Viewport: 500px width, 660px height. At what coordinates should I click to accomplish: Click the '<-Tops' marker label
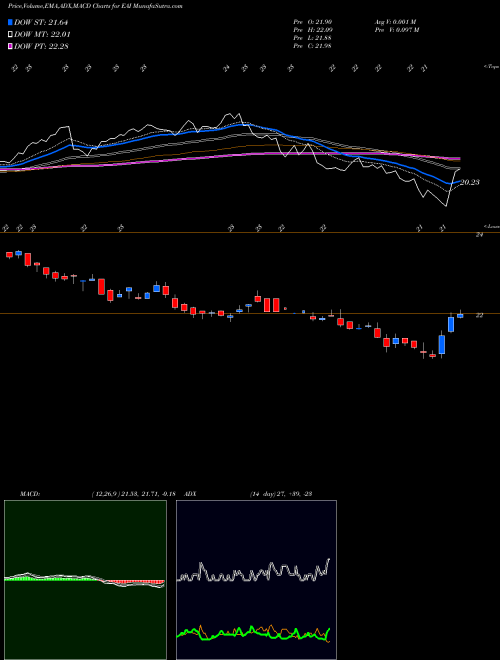tap(491, 67)
